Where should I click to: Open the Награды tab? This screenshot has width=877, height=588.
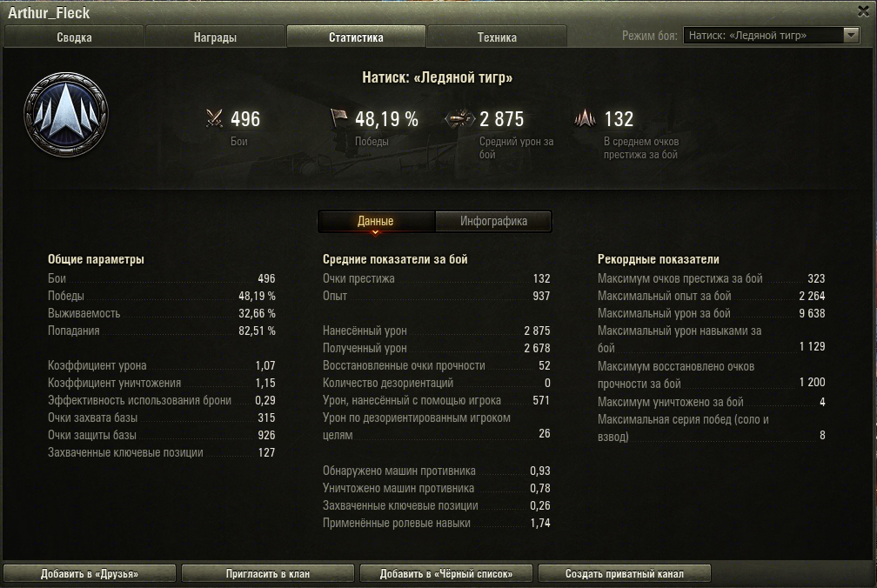[x=216, y=37]
